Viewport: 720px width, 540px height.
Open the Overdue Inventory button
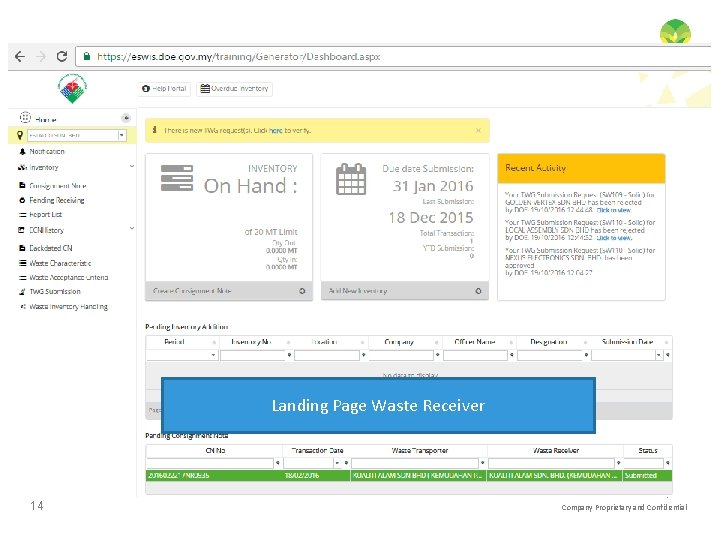(234, 89)
